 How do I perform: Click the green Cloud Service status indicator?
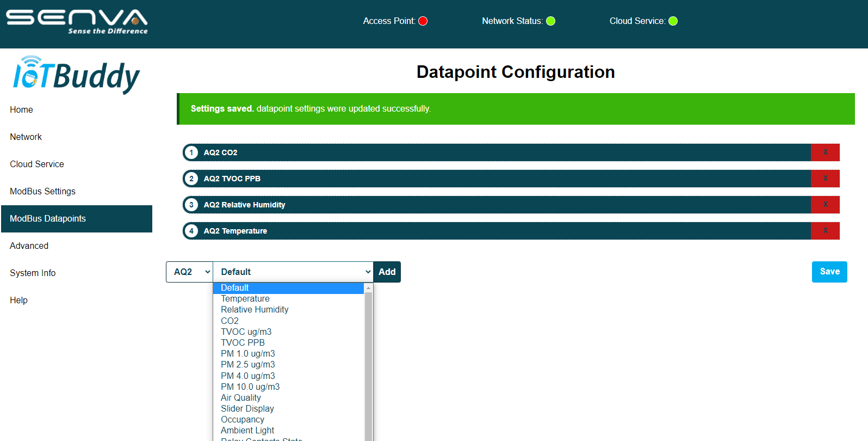(x=673, y=21)
